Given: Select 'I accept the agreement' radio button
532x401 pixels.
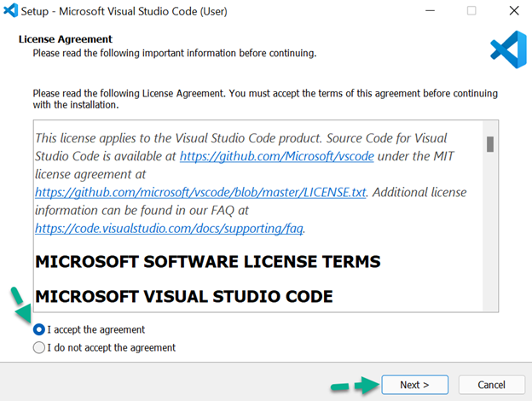Looking at the screenshot, I should click(x=39, y=329).
